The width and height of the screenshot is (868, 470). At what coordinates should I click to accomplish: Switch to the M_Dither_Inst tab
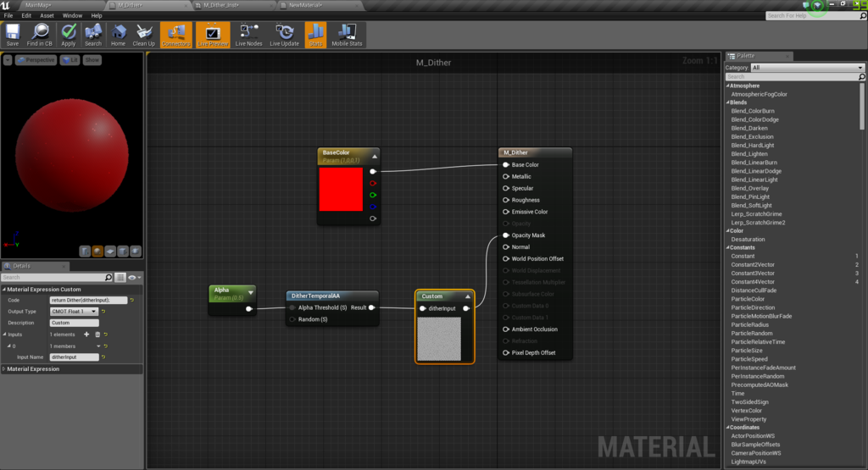[221, 5]
